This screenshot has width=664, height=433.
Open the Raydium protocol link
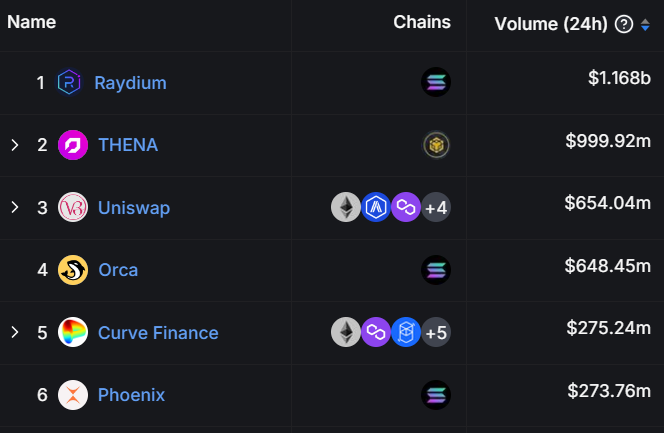130,82
